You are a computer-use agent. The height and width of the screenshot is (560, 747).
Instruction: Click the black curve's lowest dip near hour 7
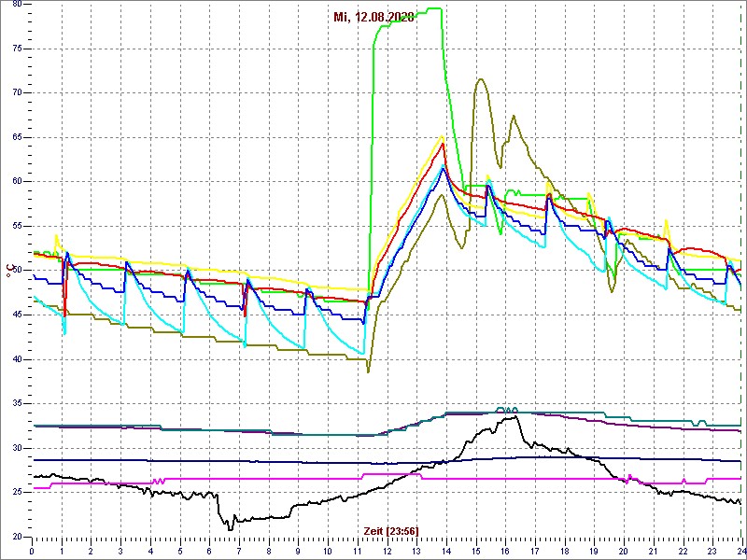(230, 529)
